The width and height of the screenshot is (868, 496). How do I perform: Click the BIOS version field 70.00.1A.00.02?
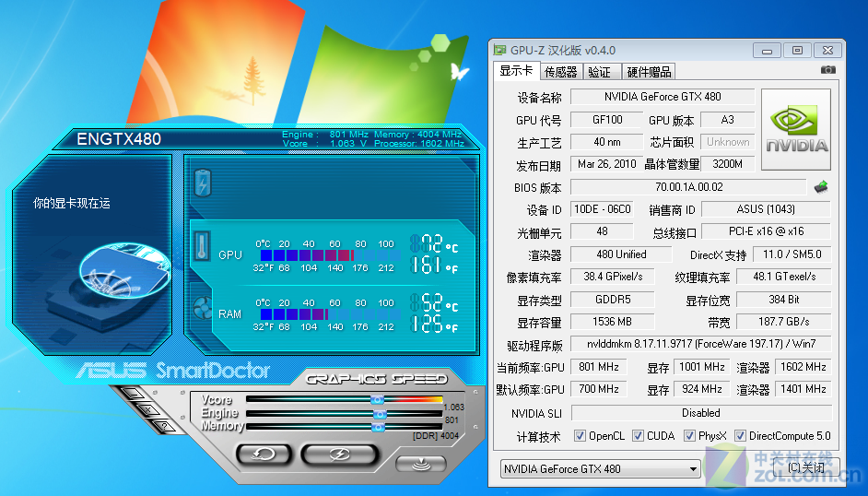(688, 187)
